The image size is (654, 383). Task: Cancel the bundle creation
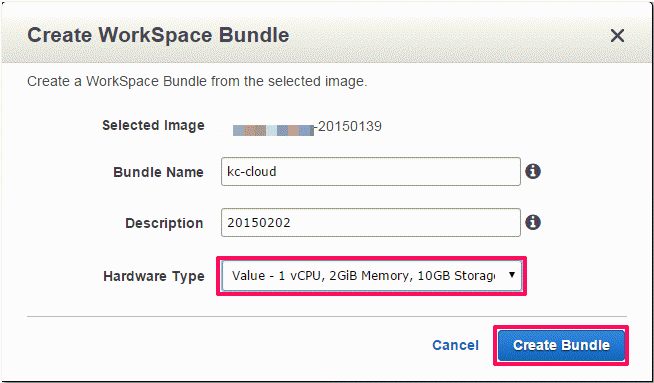tap(455, 345)
